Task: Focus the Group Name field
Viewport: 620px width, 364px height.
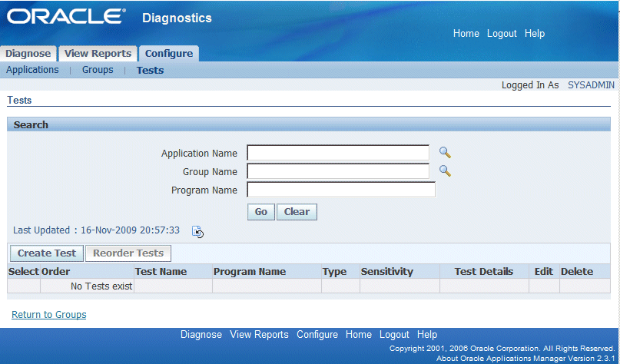Action: coord(338,171)
